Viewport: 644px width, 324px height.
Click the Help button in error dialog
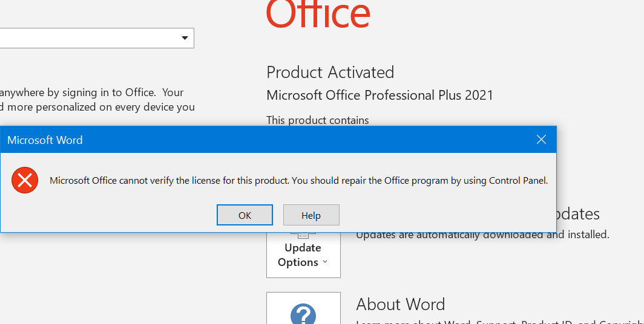click(311, 215)
